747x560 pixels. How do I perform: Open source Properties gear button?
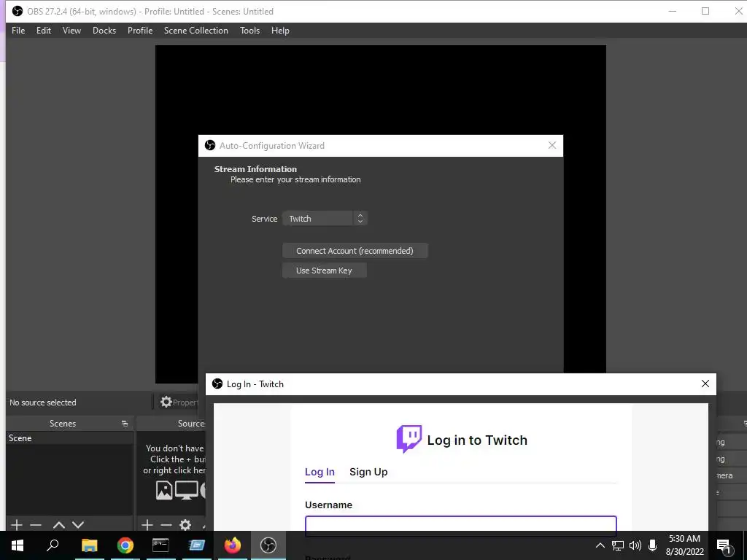pyautogui.click(x=179, y=402)
